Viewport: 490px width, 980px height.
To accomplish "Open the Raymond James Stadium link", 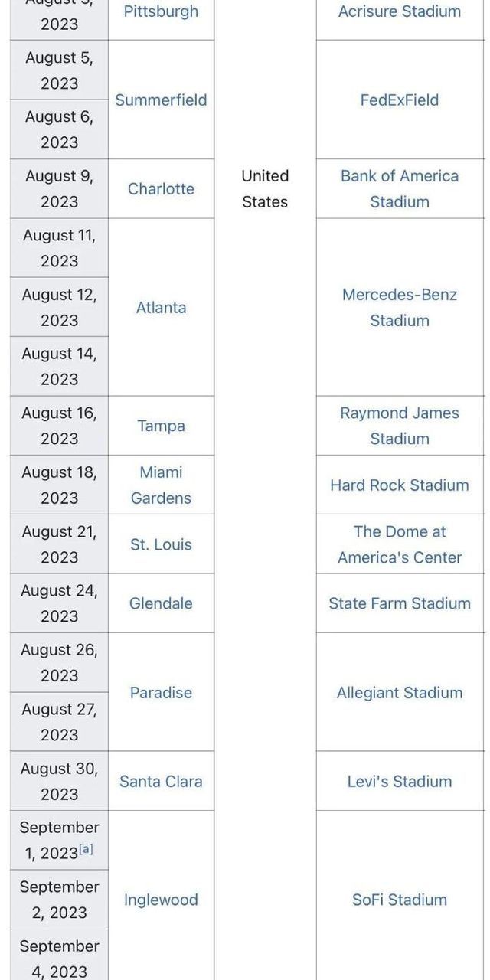I will click(400, 426).
